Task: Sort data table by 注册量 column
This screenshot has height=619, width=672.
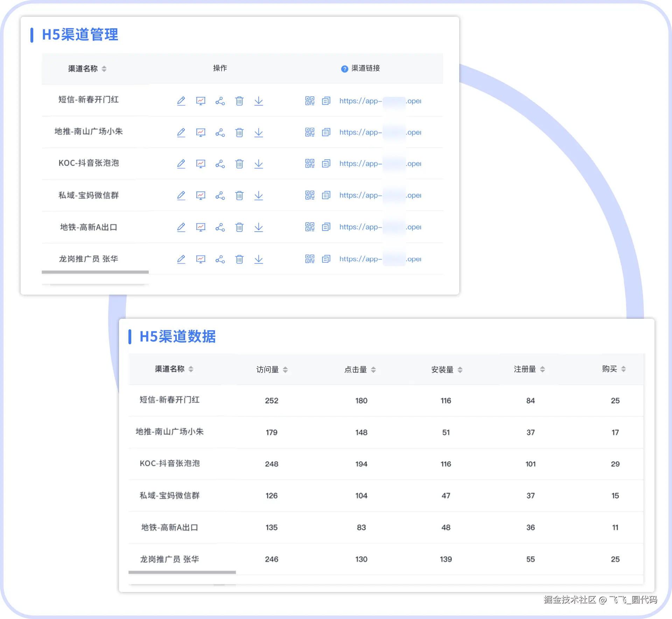Action: pyautogui.click(x=542, y=369)
